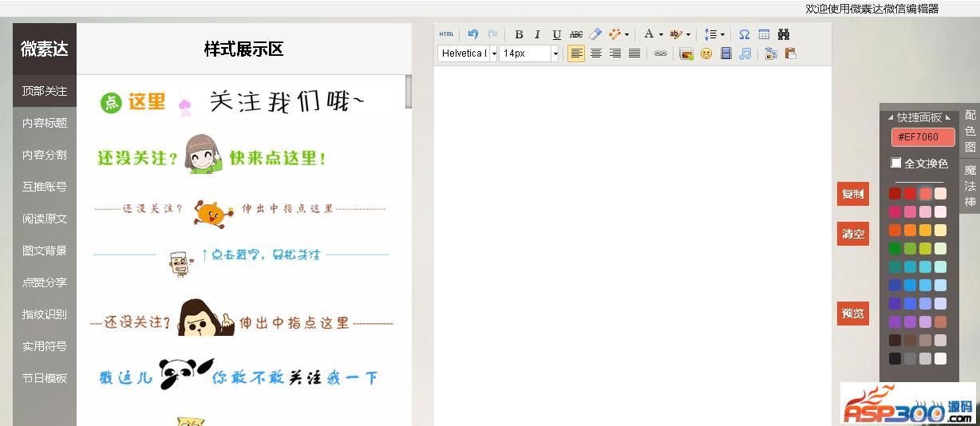Open the 顶部关注 category
This screenshot has width=980, height=426.
45,91
